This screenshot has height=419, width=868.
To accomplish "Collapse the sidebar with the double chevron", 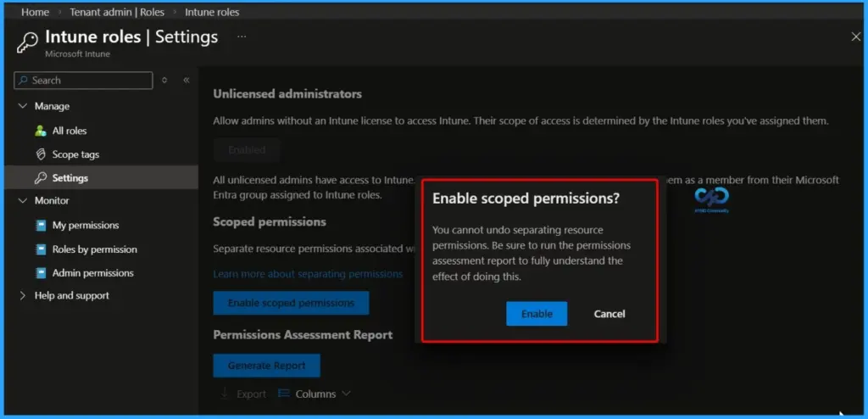I will coord(186,81).
